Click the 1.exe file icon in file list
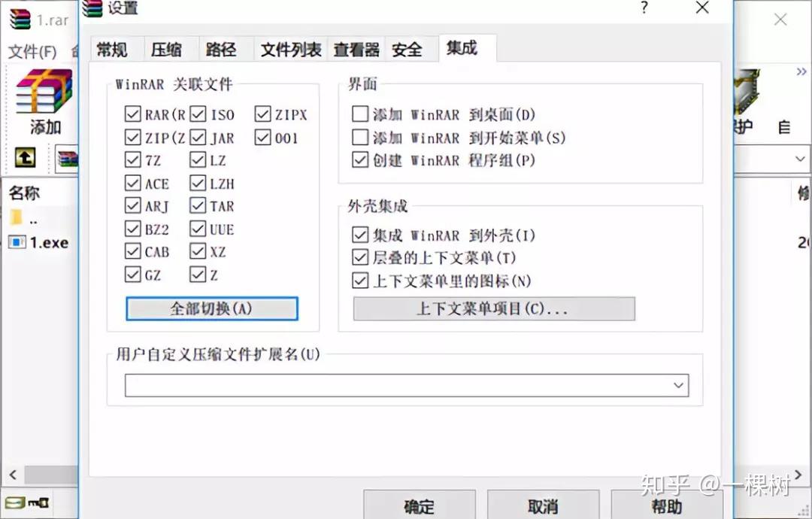The image size is (812, 519). [17, 242]
